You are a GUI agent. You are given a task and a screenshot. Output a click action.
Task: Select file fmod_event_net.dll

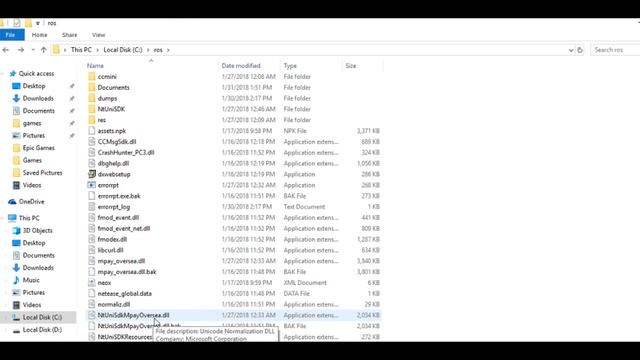124,229
